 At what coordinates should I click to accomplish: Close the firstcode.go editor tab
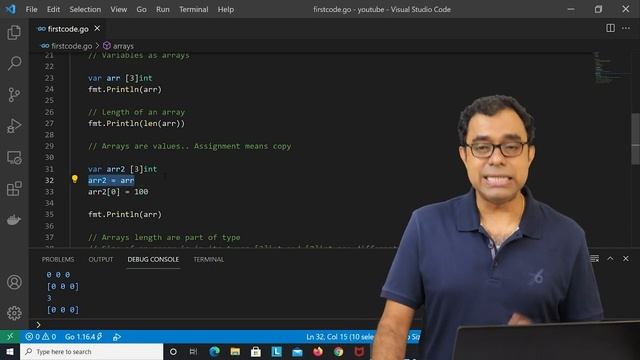pos(97,28)
